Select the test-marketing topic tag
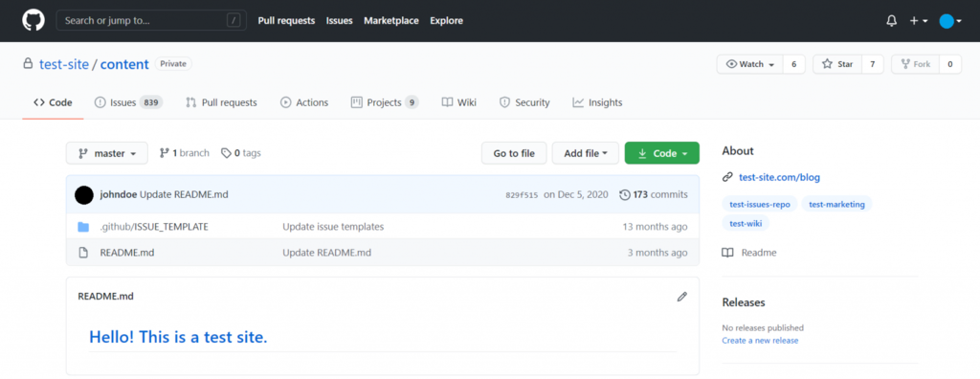Screen dimensions: 980x379 point(836,204)
